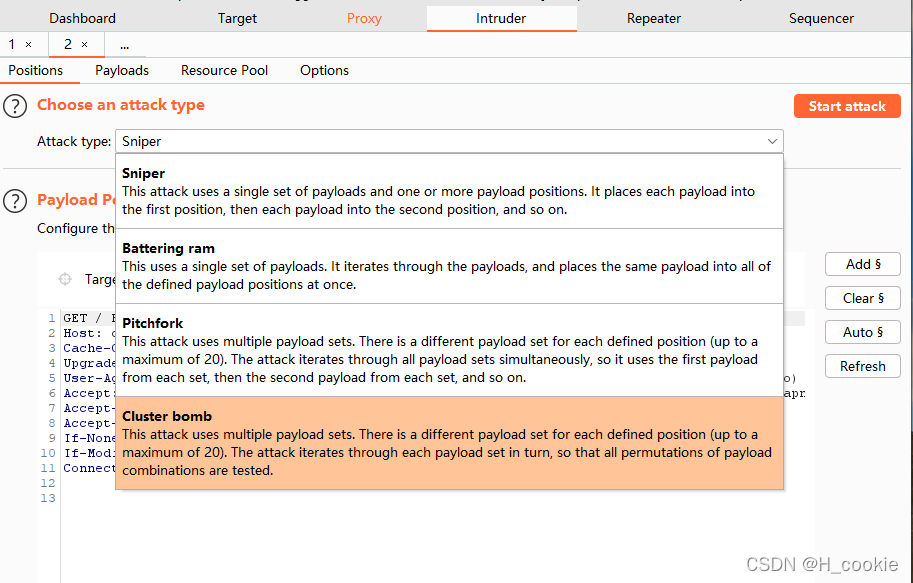The image size is (913, 583).
Task: Click request line 1 starting with GET
Action: [x=89, y=318]
